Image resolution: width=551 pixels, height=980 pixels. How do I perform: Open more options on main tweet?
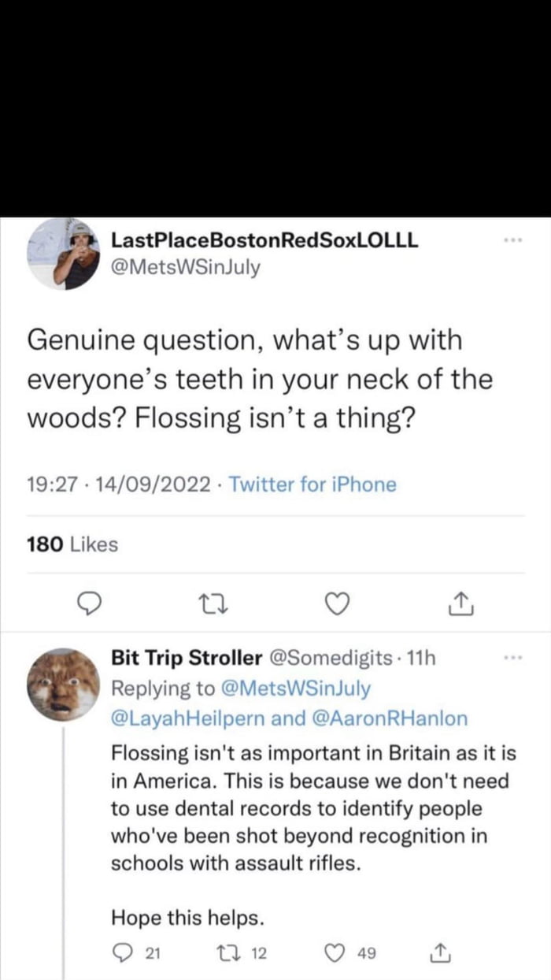[512, 239]
